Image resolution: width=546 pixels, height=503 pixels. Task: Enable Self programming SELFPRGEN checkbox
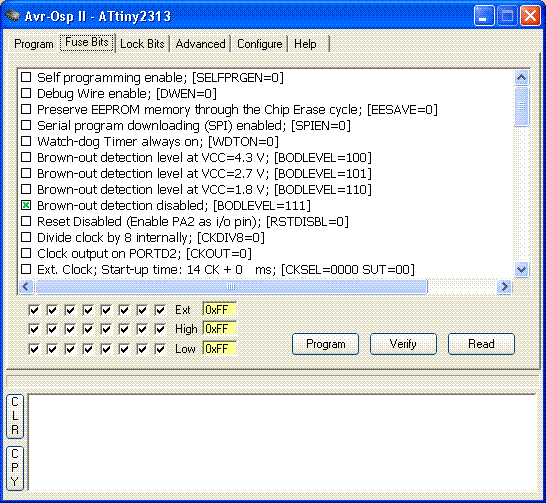tap(26, 77)
